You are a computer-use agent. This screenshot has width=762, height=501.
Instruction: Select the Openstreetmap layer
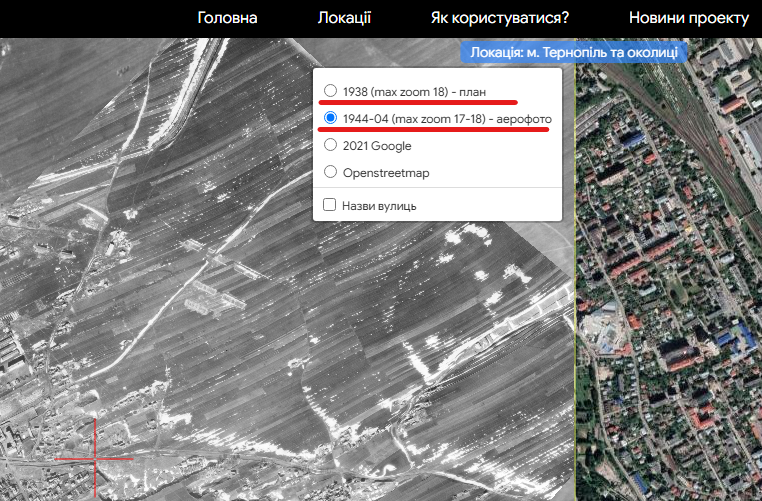point(330,172)
